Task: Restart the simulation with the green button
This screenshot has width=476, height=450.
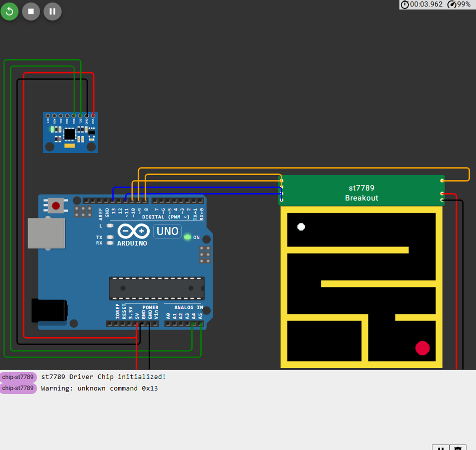Action: pyautogui.click(x=10, y=11)
